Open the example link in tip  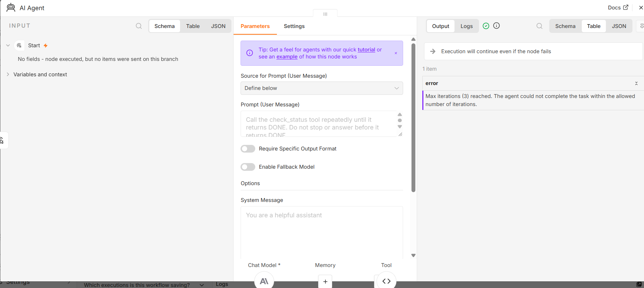[x=287, y=57]
